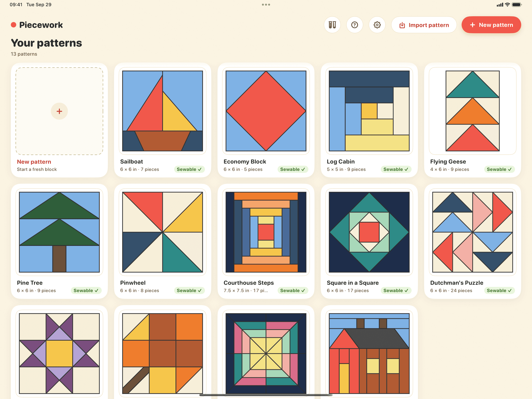Click the Pine Tree title text
The width and height of the screenshot is (532, 399).
pos(30,283)
